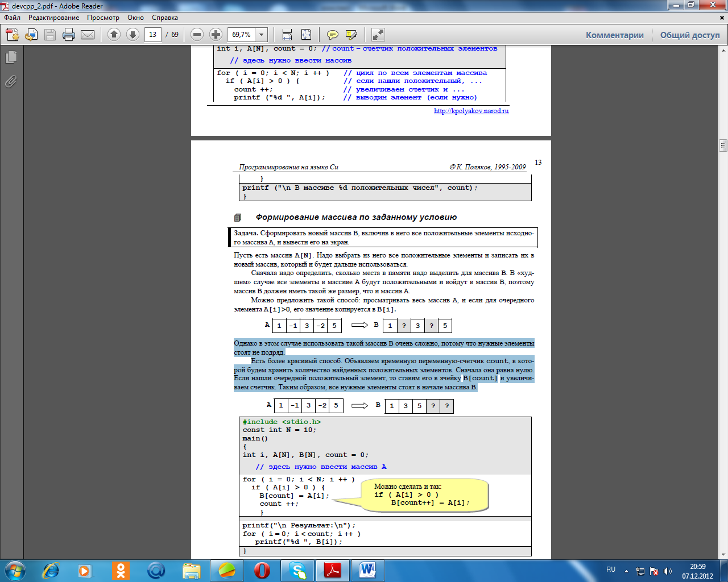Launch Internet Explorer from taskbar
This screenshot has width=728, height=582.
point(51,570)
